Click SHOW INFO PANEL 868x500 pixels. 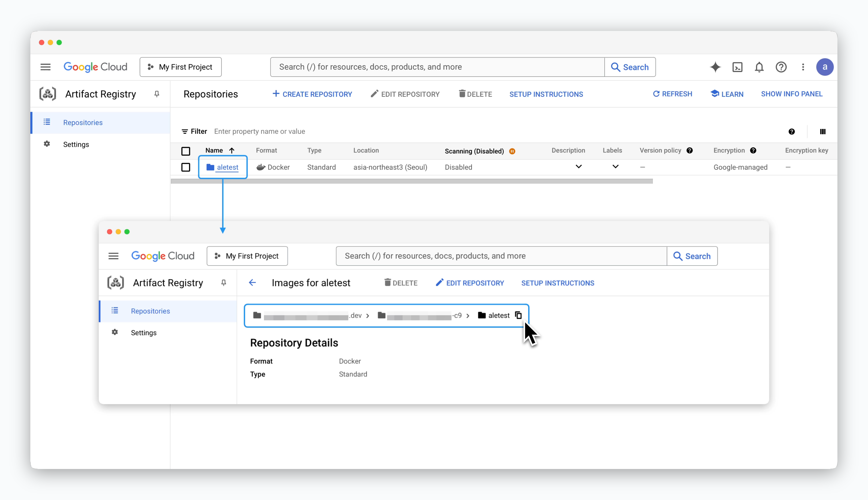(x=792, y=94)
